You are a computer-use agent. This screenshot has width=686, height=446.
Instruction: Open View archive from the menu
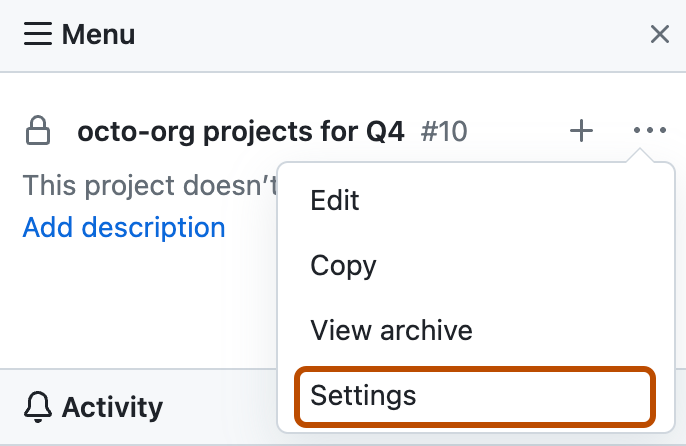391,330
